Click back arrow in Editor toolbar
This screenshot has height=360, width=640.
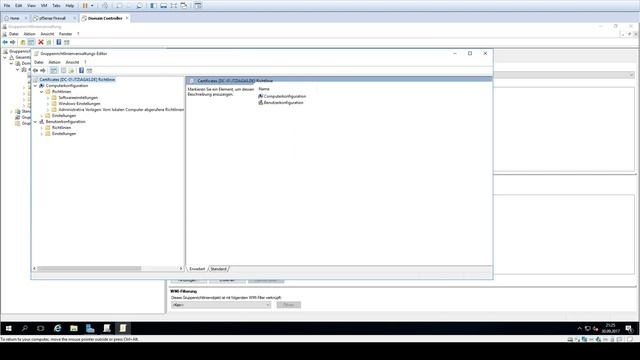click(x=36, y=71)
